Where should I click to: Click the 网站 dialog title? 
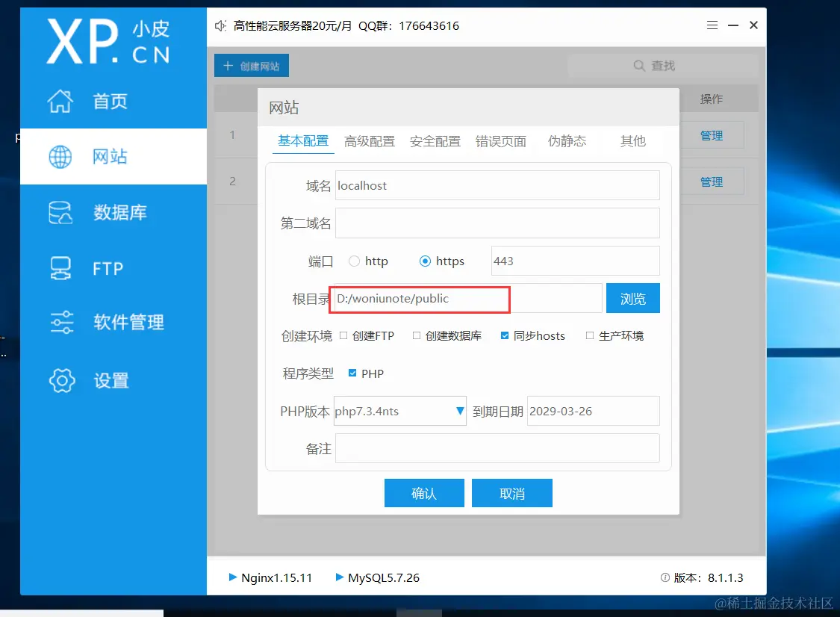click(x=284, y=108)
